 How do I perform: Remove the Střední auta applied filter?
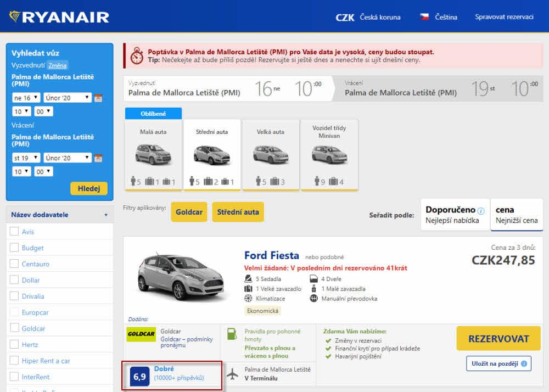click(x=238, y=212)
